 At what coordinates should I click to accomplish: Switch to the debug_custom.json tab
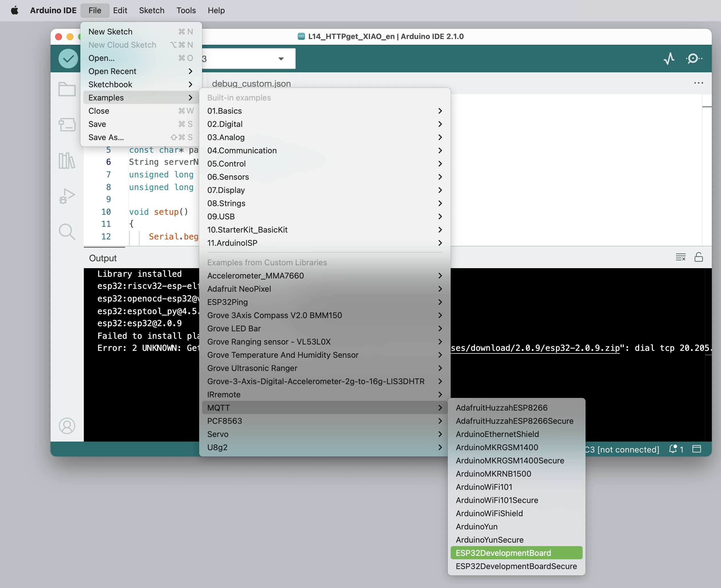click(x=251, y=83)
